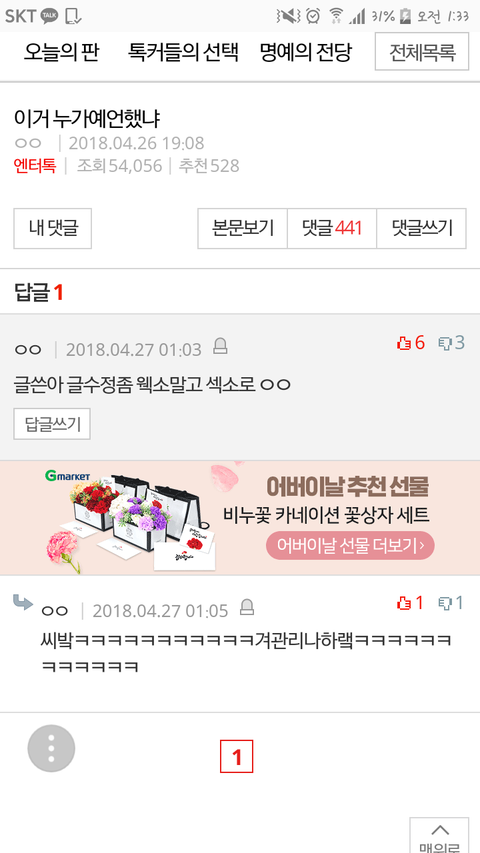Image resolution: width=480 pixels, height=853 pixels.
Task: Tap 답글쓰기 under first reply
Action: pyautogui.click(x=52, y=424)
